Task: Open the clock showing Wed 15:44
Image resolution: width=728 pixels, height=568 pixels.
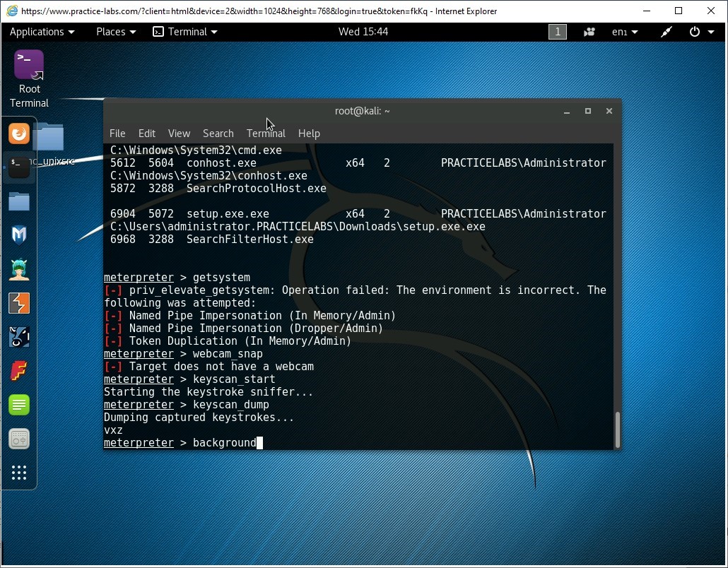Action: tap(363, 32)
